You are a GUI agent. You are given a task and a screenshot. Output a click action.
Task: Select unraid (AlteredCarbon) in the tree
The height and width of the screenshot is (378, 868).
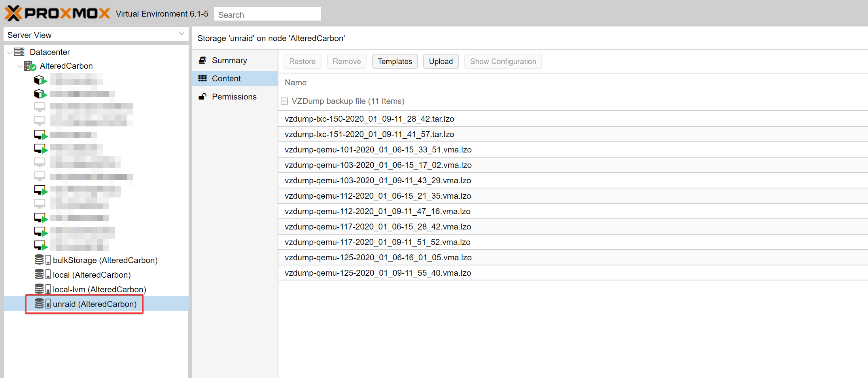click(x=95, y=304)
